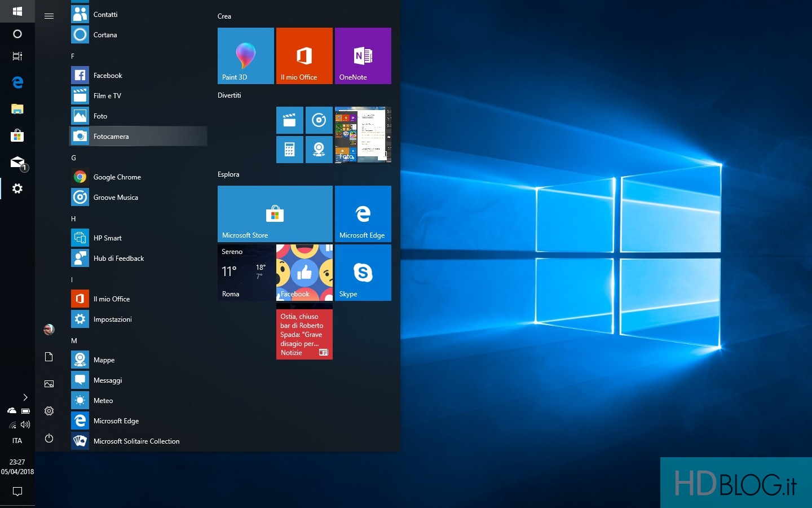The image size is (812, 508).
Task: Launch Groove Musica from the app list
Action: click(x=138, y=198)
